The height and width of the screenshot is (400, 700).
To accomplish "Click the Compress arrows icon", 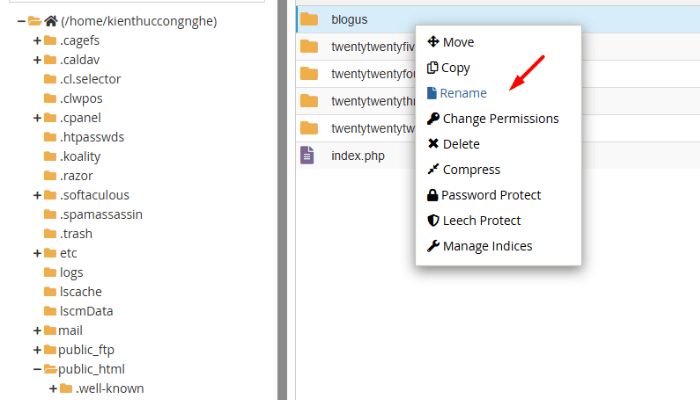I will pyautogui.click(x=433, y=170).
